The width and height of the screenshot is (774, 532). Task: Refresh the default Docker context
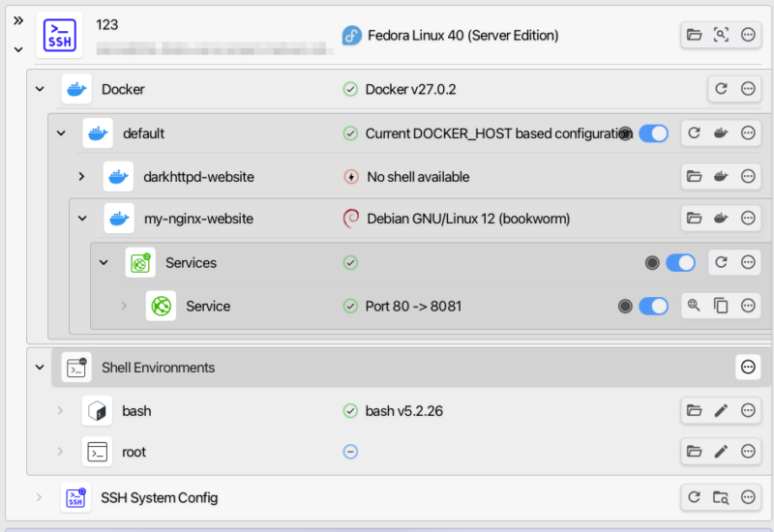(694, 133)
